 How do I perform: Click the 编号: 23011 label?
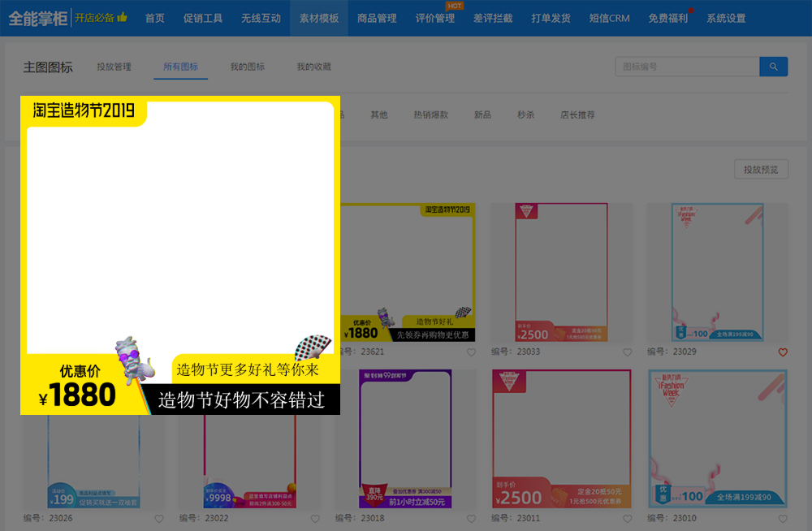point(516,518)
